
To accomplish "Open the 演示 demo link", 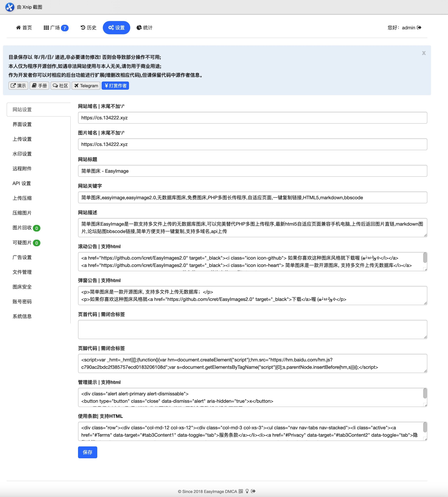I will (x=18, y=86).
